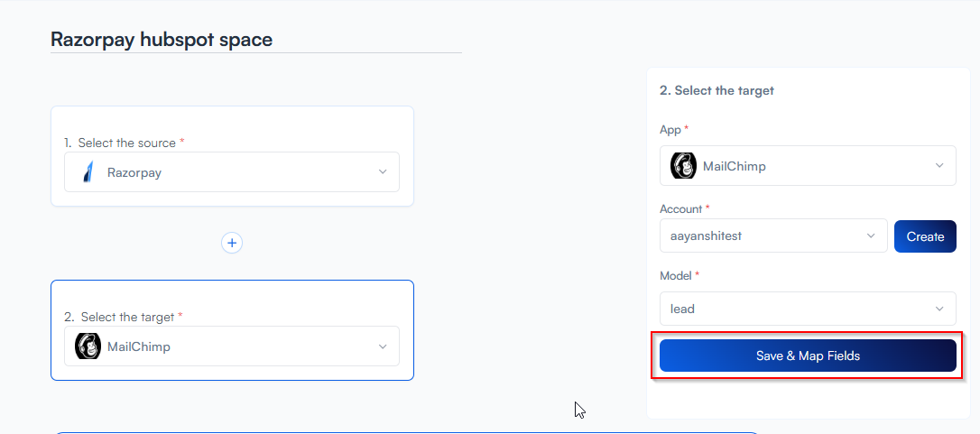Click the title "Razorpay hubspot space"

point(162,40)
